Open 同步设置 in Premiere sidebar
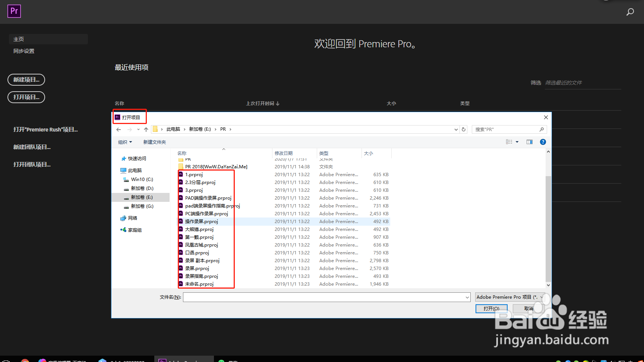644x362 pixels. click(x=24, y=51)
